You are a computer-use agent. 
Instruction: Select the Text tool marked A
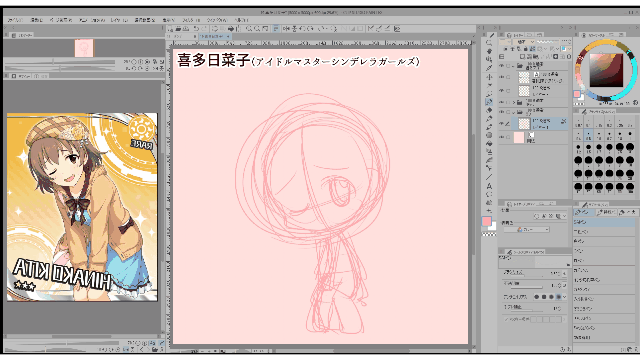489,187
